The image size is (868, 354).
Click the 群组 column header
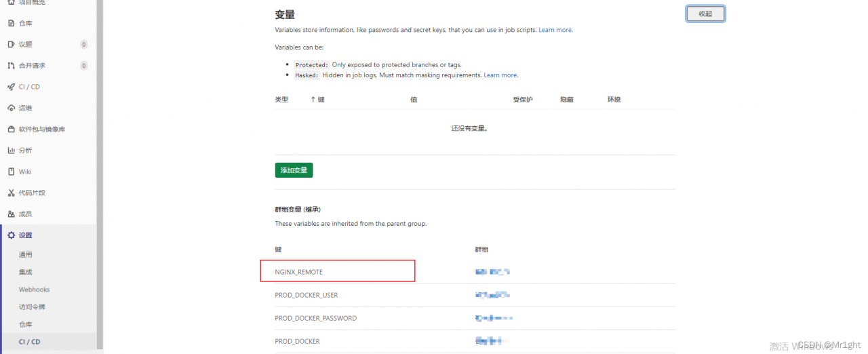coord(481,250)
